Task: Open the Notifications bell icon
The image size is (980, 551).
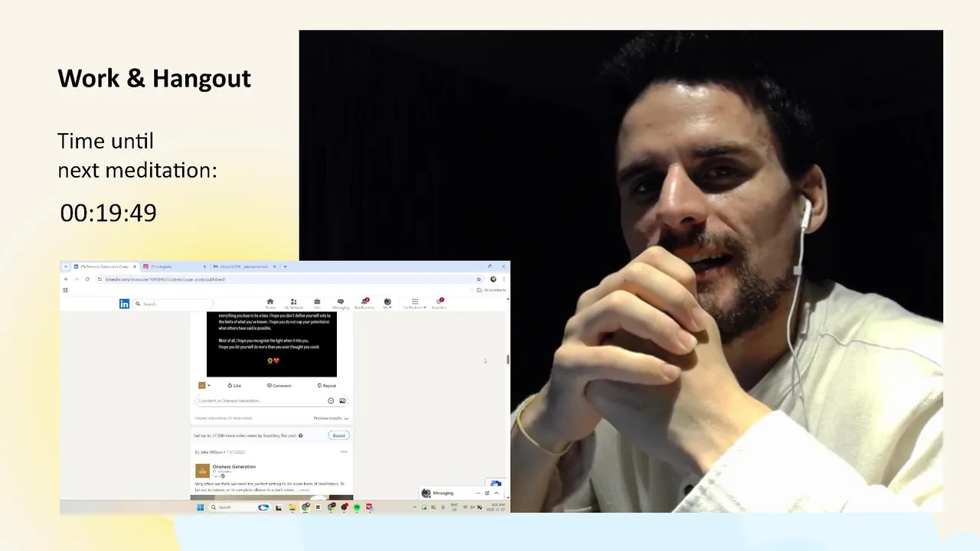Action: tap(364, 303)
